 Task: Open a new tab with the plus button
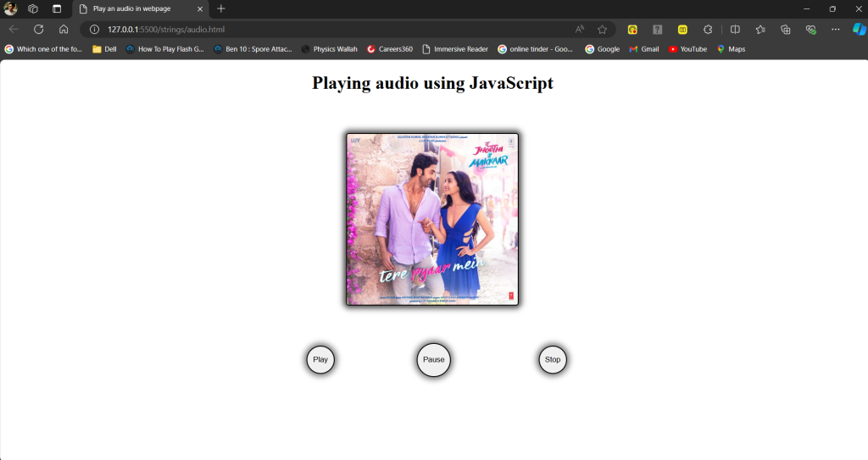coord(221,8)
